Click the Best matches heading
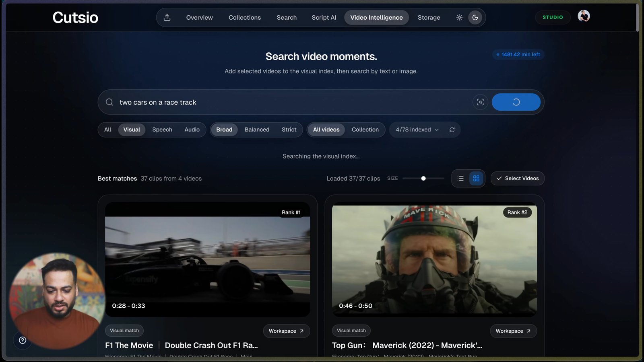 (117, 178)
